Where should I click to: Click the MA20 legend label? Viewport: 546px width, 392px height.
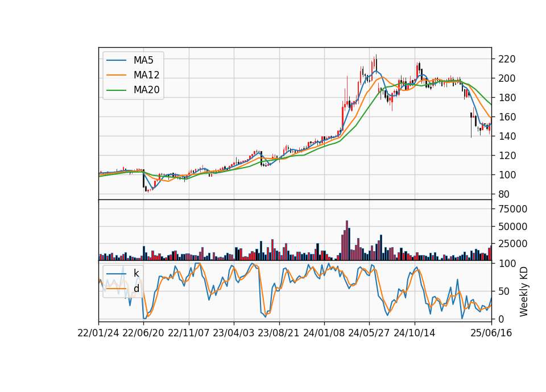(x=146, y=90)
